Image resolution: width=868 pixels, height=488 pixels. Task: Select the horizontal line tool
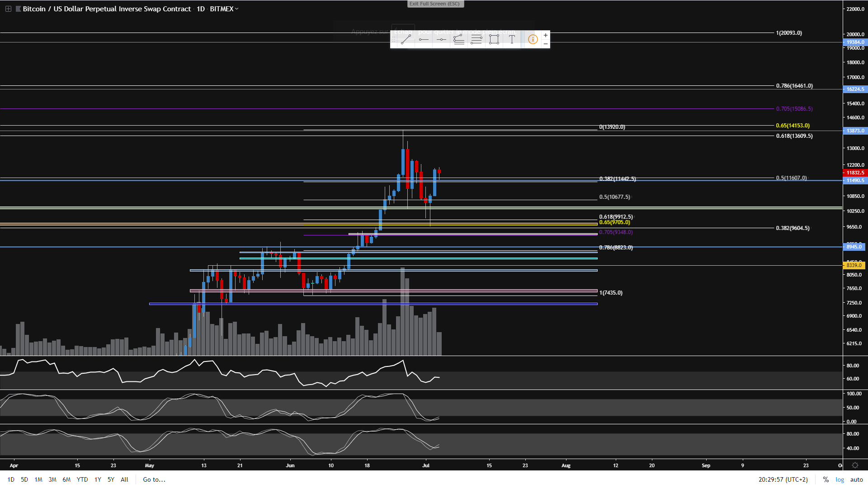pos(441,40)
